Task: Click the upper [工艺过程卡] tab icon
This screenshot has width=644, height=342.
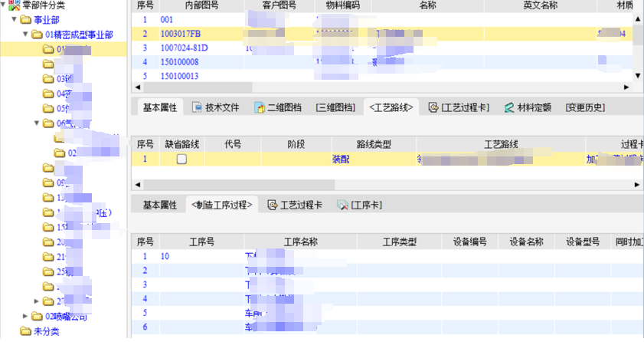Action: [x=433, y=107]
